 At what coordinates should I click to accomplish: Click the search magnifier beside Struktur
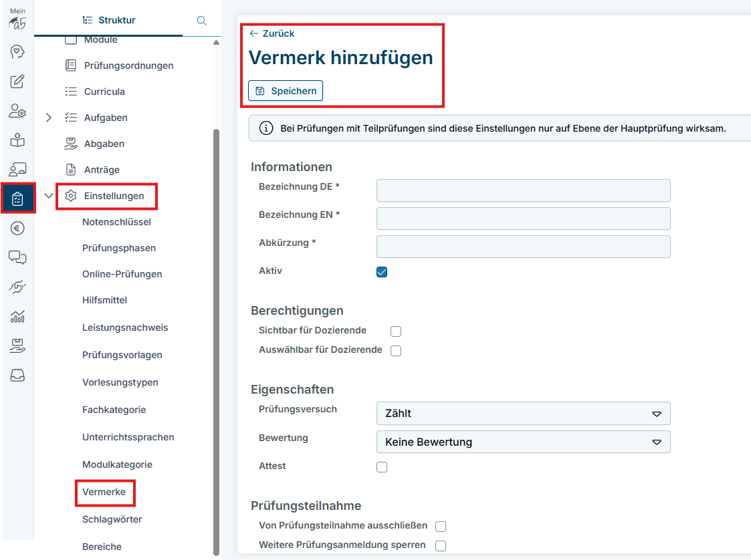point(201,20)
